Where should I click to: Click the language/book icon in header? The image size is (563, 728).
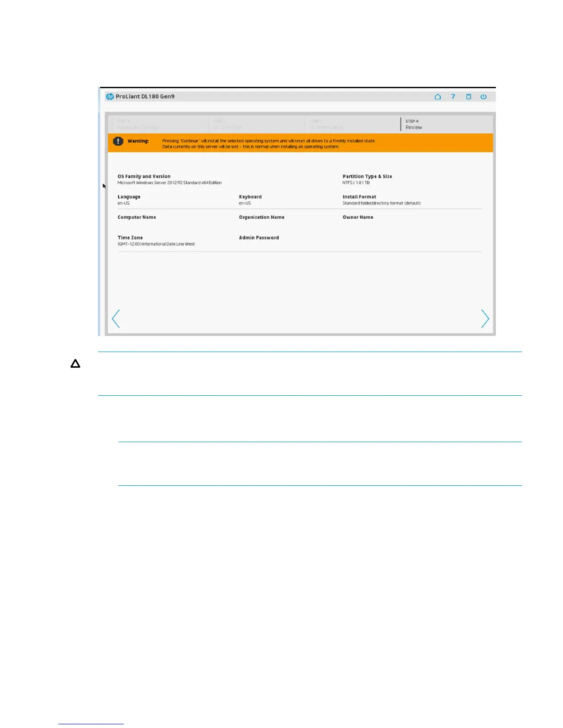[468, 97]
